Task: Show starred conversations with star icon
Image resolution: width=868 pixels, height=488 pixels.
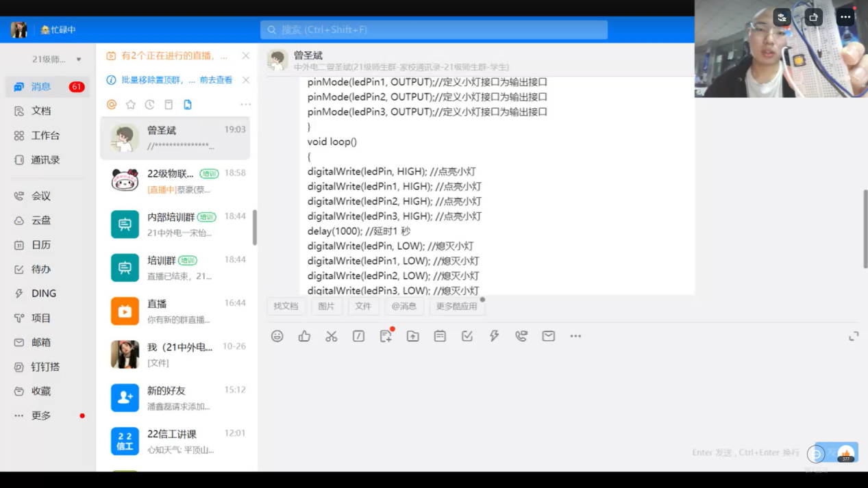Action: (130, 105)
